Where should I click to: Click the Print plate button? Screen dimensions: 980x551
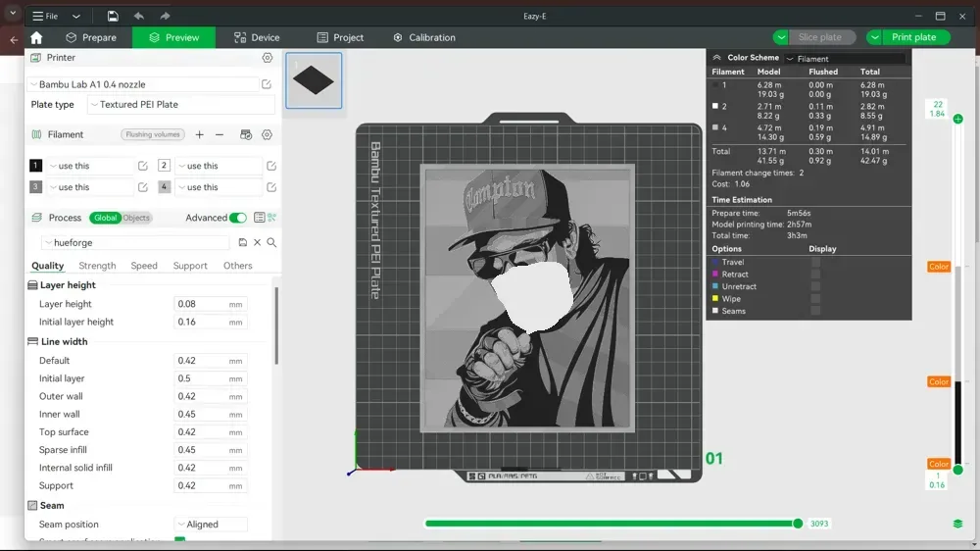coord(913,37)
